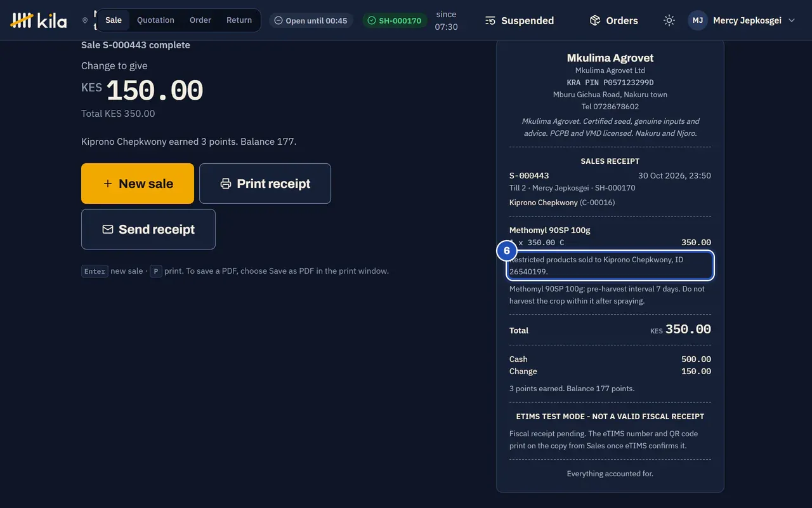Click the Total KES 350.00 line

(x=118, y=114)
